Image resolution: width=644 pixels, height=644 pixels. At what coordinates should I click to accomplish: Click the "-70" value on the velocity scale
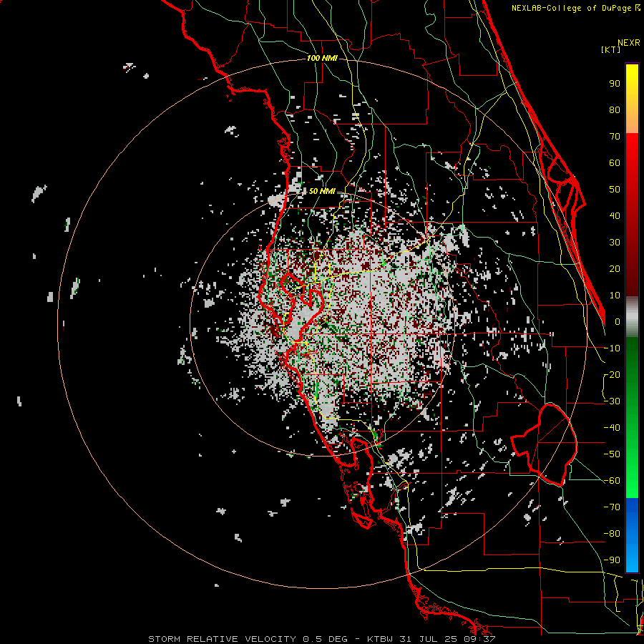[612, 507]
